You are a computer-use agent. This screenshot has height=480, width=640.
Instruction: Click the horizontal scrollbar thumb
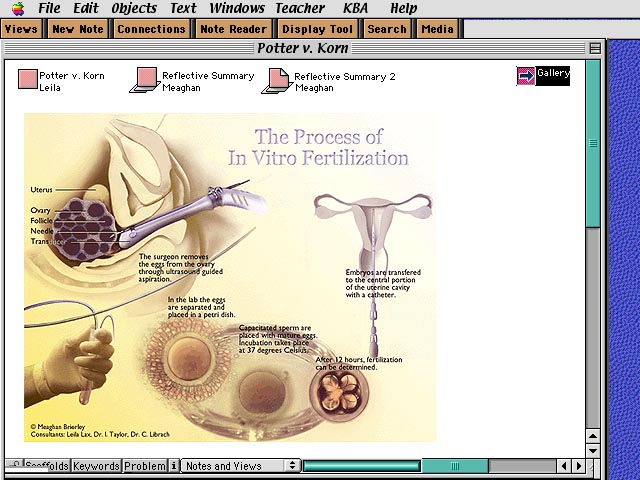pos(455,466)
